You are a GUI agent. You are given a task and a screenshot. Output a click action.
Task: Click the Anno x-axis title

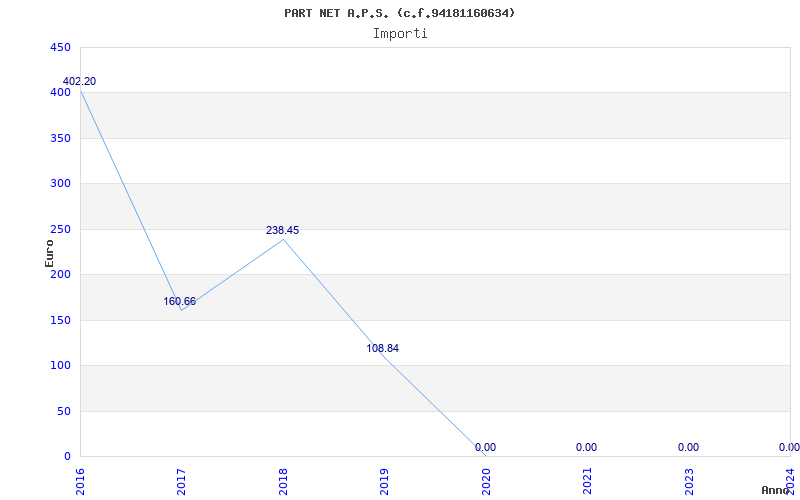778,490
